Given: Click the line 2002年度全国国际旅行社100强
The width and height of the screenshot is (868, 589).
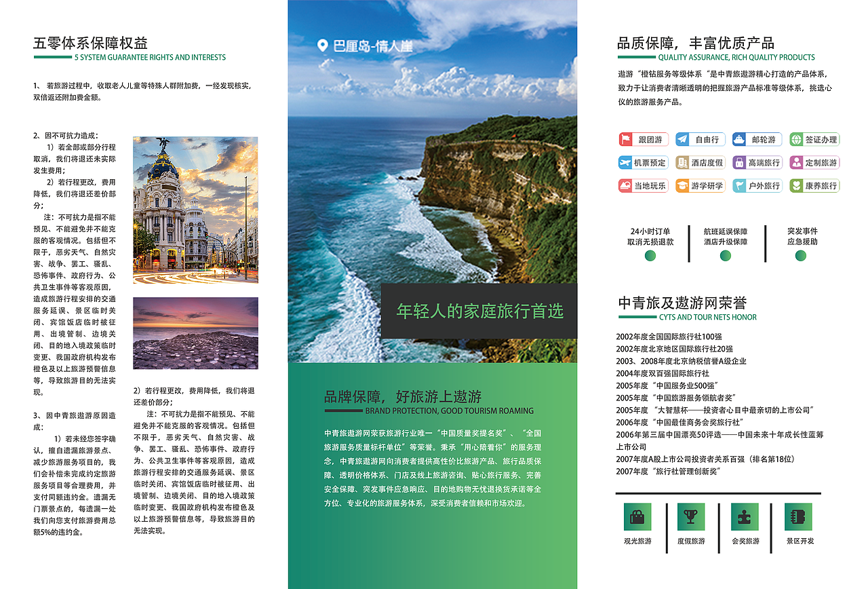Looking at the screenshot, I should tap(669, 337).
